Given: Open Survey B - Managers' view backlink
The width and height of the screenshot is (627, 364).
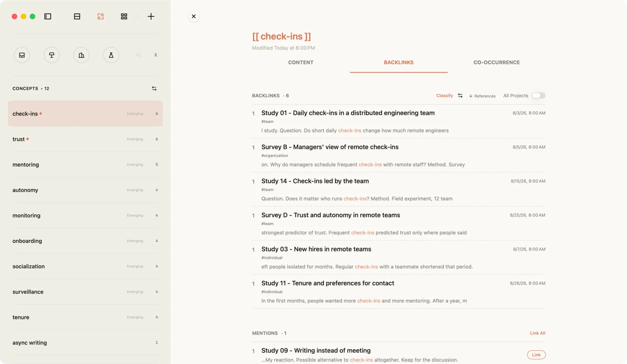Looking at the screenshot, I should [399, 156].
